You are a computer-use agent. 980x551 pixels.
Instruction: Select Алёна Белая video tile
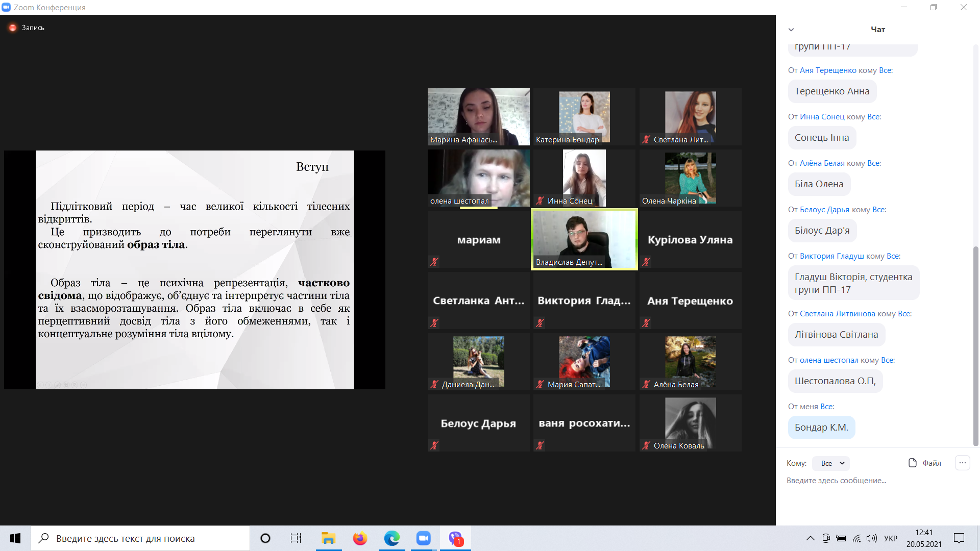click(690, 362)
